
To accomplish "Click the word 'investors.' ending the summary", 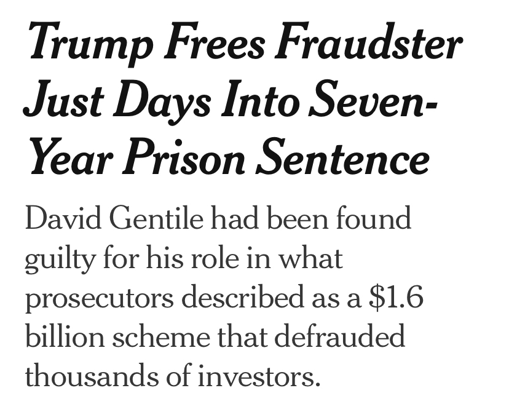I will [x=258, y=376].
